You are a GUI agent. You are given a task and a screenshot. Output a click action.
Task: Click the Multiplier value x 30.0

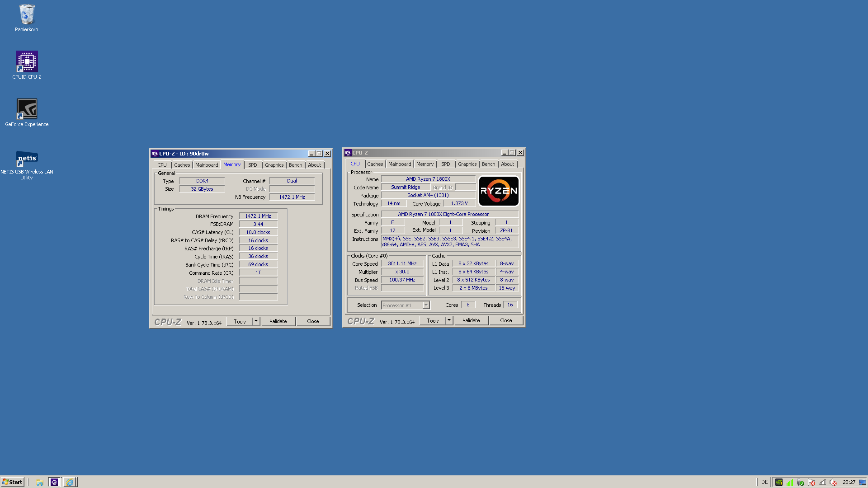pos(402,272)
